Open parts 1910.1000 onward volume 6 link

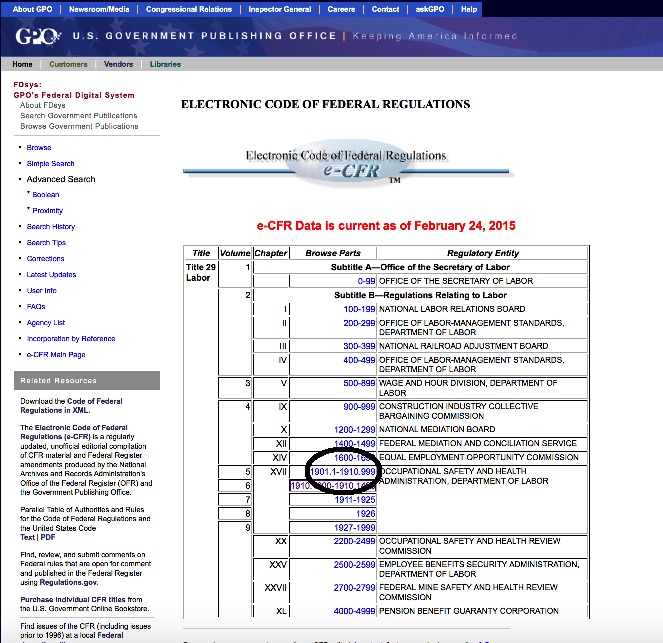click(333, 486)
